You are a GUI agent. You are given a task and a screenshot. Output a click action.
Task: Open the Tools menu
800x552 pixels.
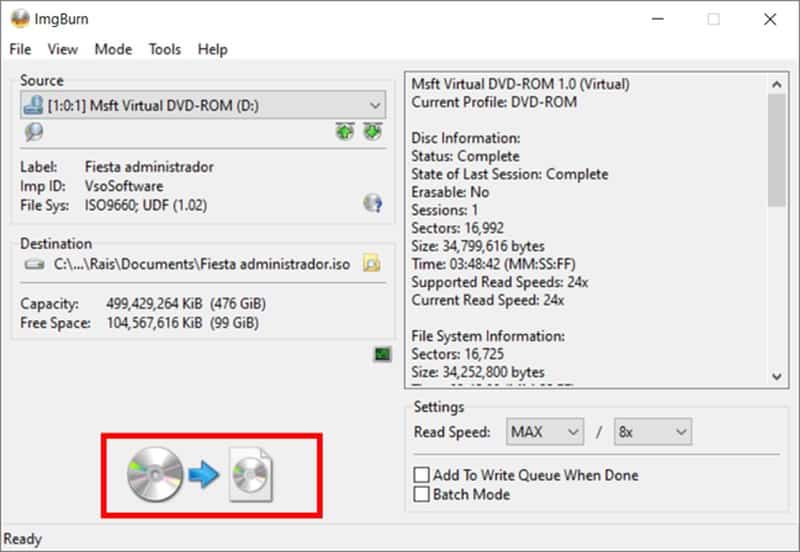tap(165, 49)
